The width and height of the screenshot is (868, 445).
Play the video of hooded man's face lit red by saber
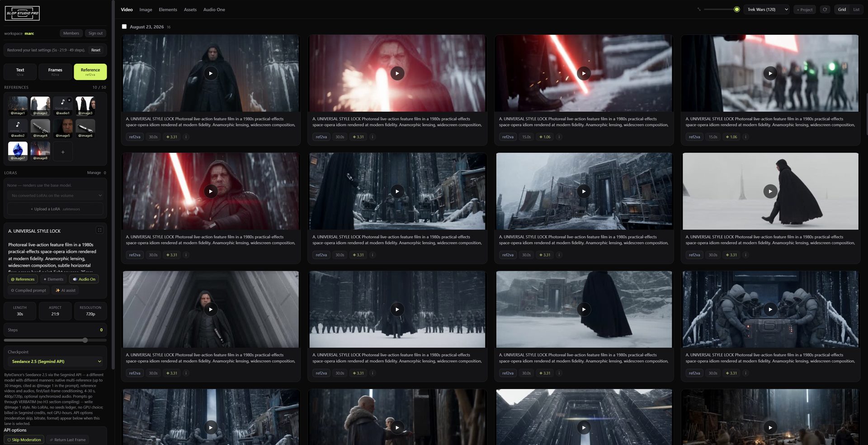397,73
